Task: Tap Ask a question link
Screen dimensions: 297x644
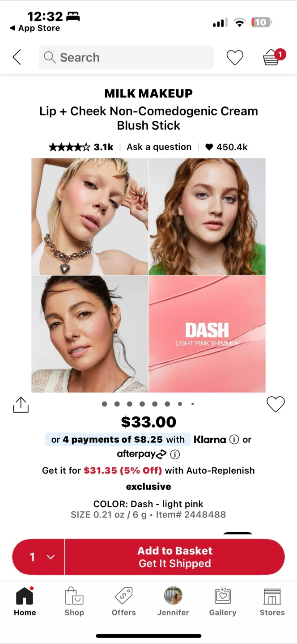Action: [x=159, y=147]
